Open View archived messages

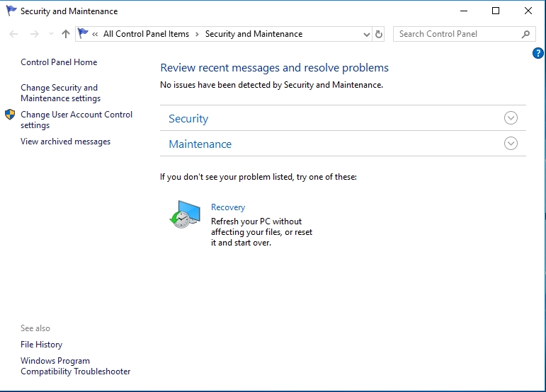(65, 142)
